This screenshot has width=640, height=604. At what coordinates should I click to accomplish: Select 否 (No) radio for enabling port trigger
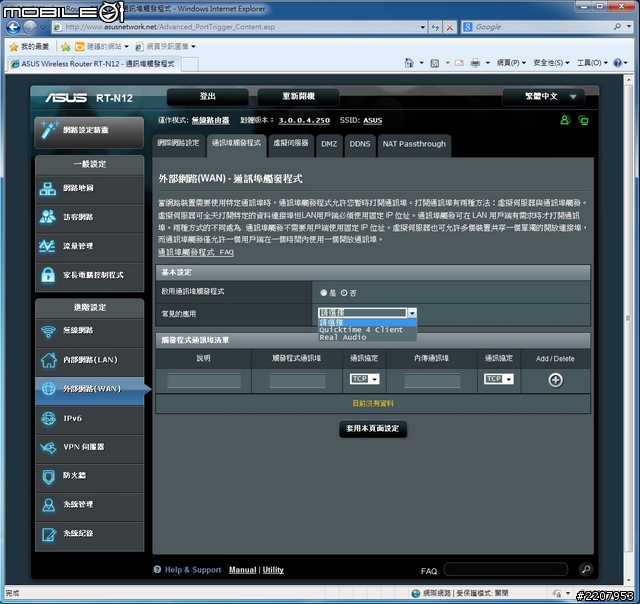344,293
